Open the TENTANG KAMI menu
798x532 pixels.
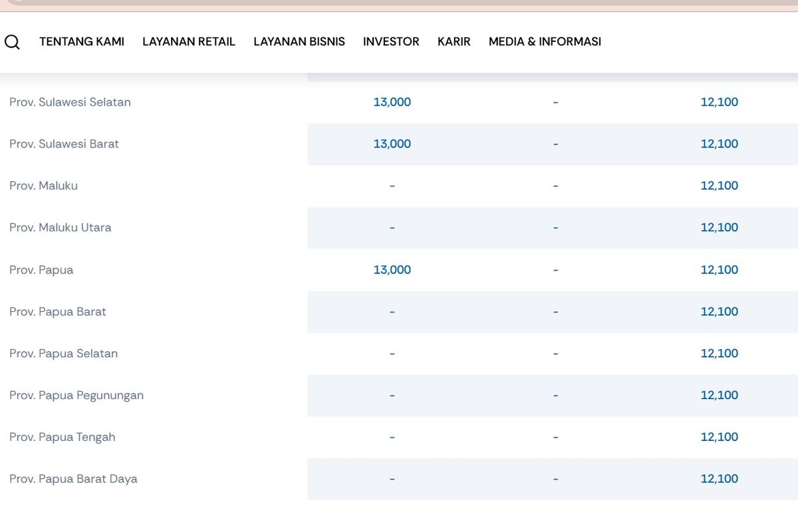(82, 41)
